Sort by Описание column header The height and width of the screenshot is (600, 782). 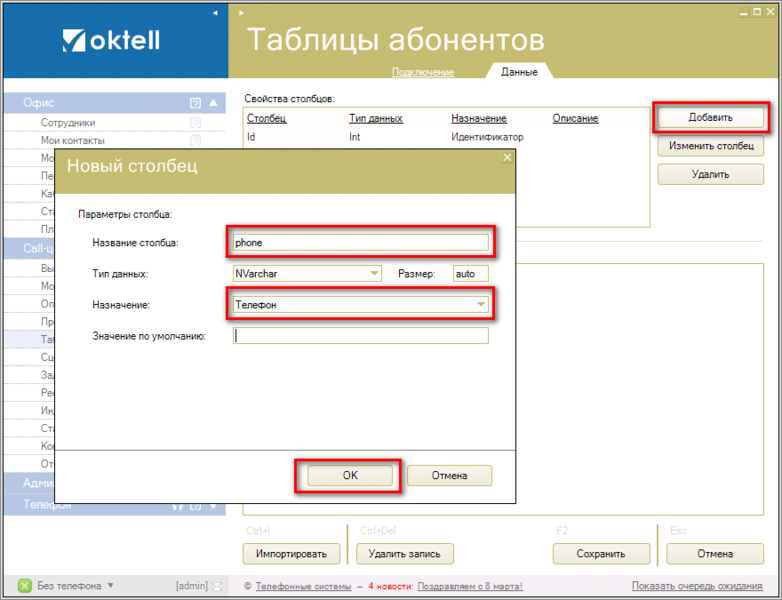tap(576, 118)
